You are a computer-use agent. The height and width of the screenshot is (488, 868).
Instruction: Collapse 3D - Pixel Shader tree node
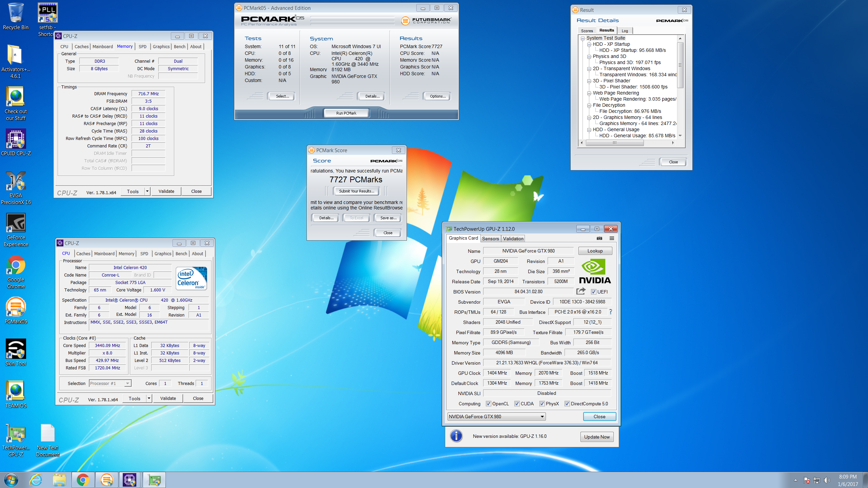click(x=589, y=81)
